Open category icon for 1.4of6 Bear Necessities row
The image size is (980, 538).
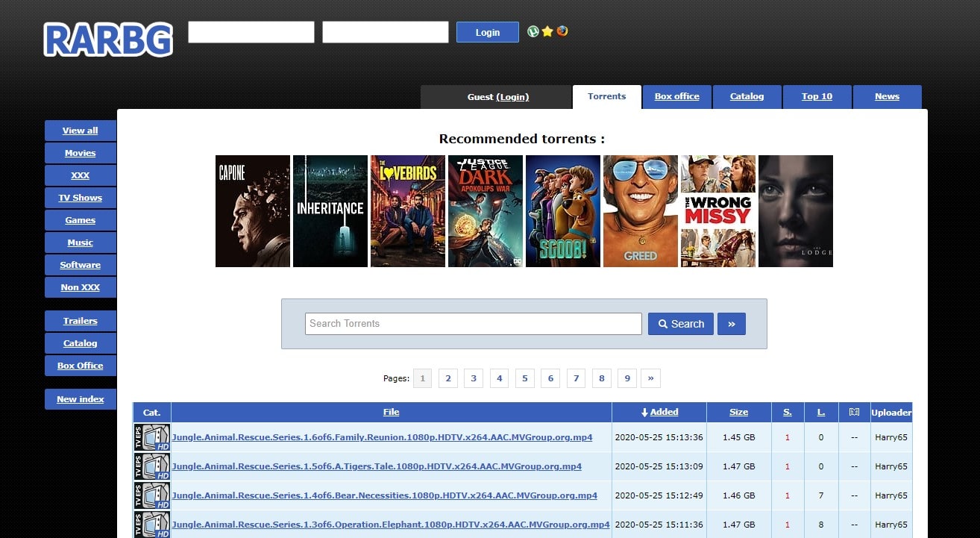pyautogui.click(x=152, y=495)
